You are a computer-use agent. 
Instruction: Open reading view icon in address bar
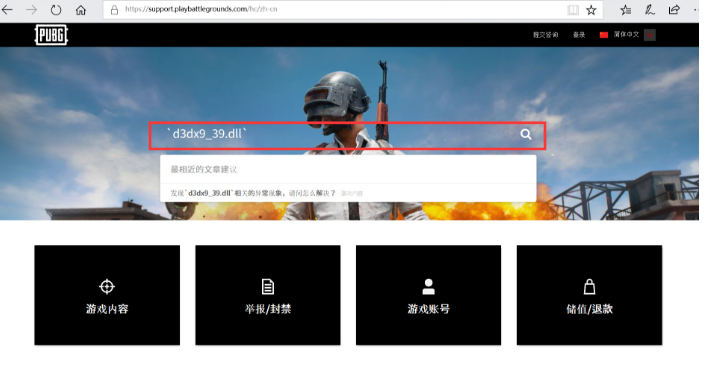coord(573,9)
